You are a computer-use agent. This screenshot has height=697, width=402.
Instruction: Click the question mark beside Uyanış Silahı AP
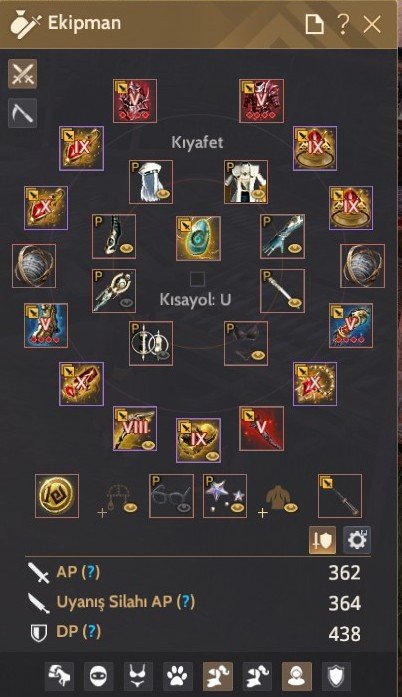(x=185, y=602)
